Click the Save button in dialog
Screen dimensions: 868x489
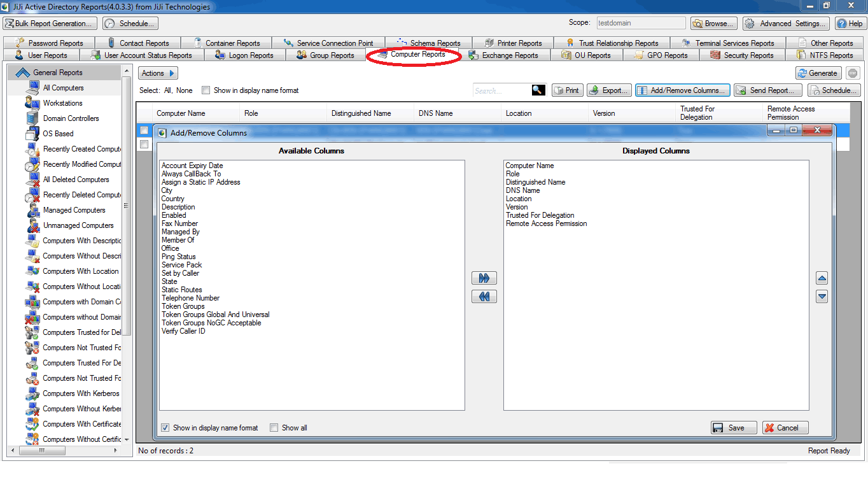(734, 428)
